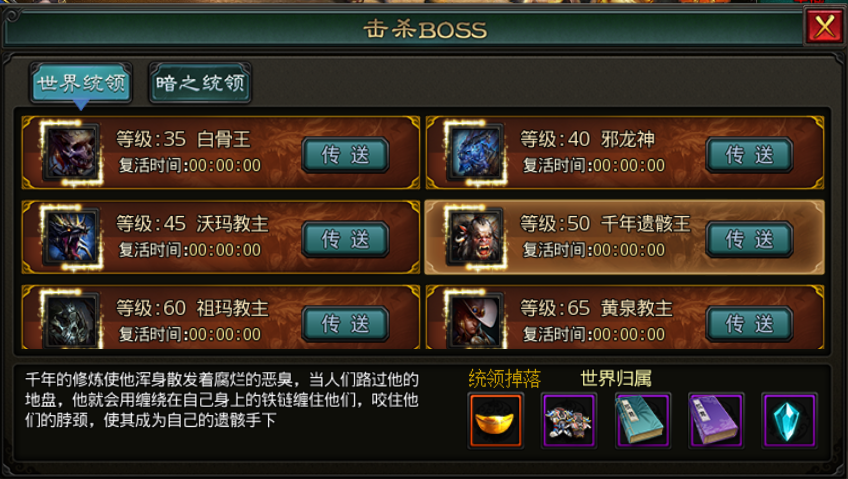This screenshot has height=479, width=848.
Task: Teleport to 白骨王 with 传送 button
Action: [345, 155]
